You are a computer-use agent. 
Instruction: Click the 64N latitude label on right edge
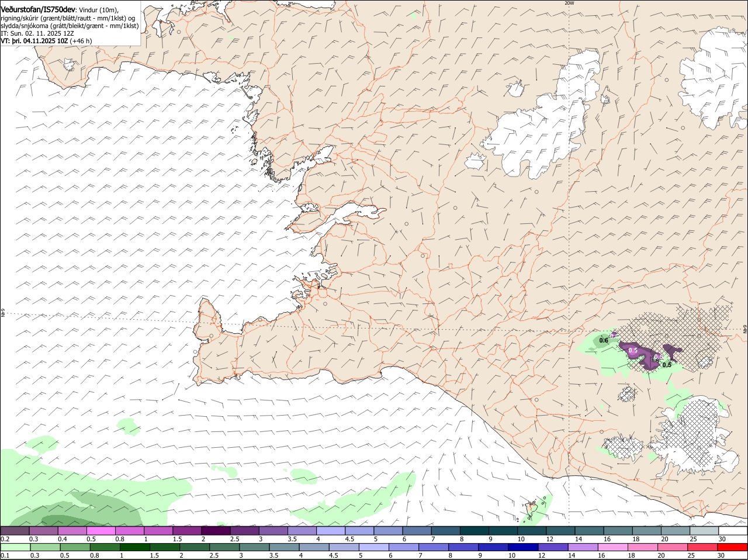[x=745, y=330]
